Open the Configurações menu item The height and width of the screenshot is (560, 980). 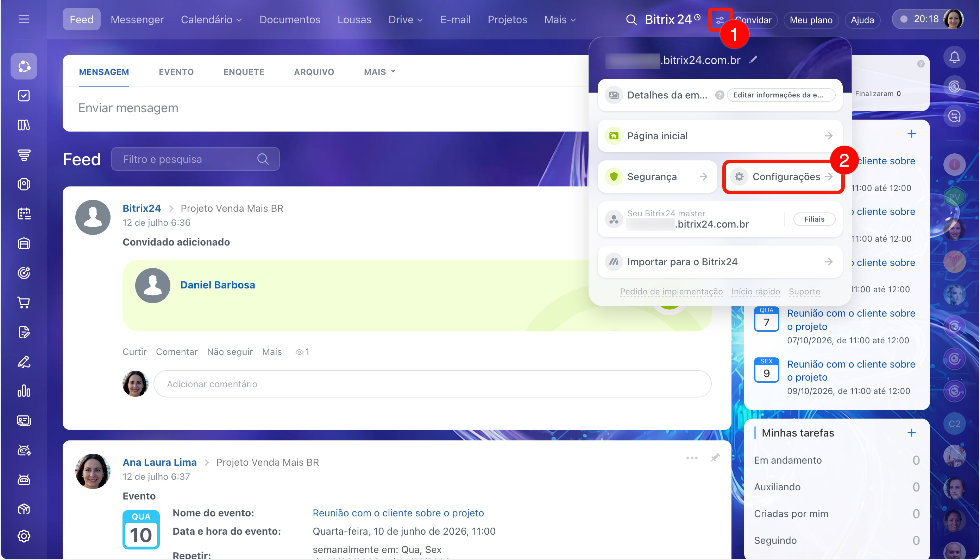(783, 177)
